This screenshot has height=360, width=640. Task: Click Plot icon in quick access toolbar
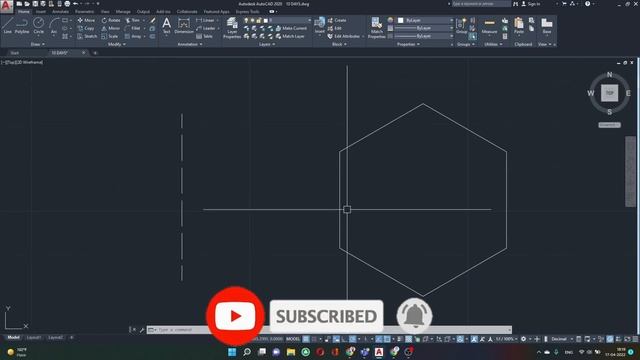pyautogui.click(x=67, y=4)
